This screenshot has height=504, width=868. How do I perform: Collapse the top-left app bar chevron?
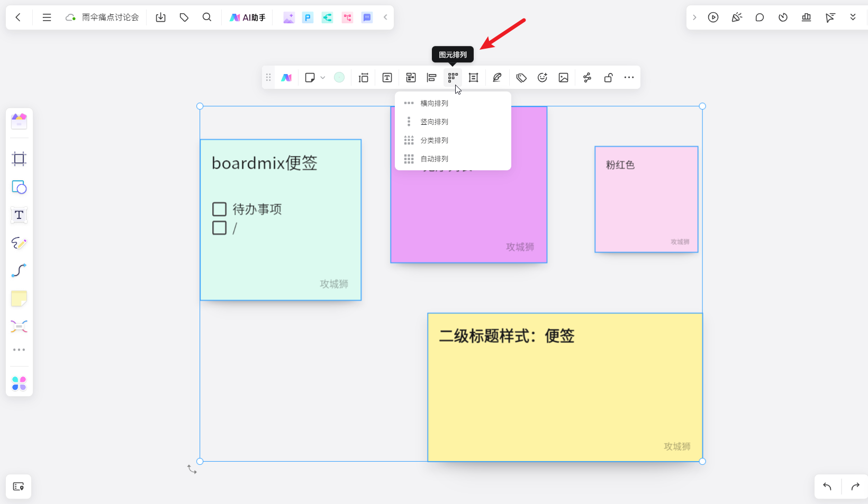(385, 17)
